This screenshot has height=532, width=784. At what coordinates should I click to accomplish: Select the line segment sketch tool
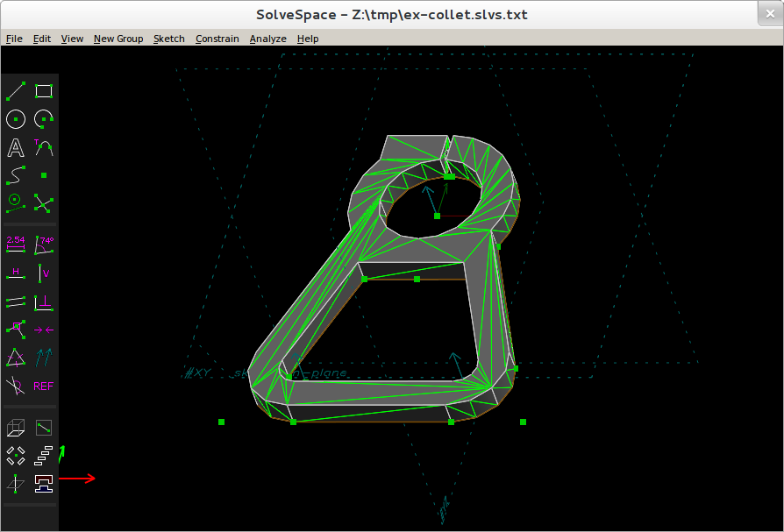(16, 91)
